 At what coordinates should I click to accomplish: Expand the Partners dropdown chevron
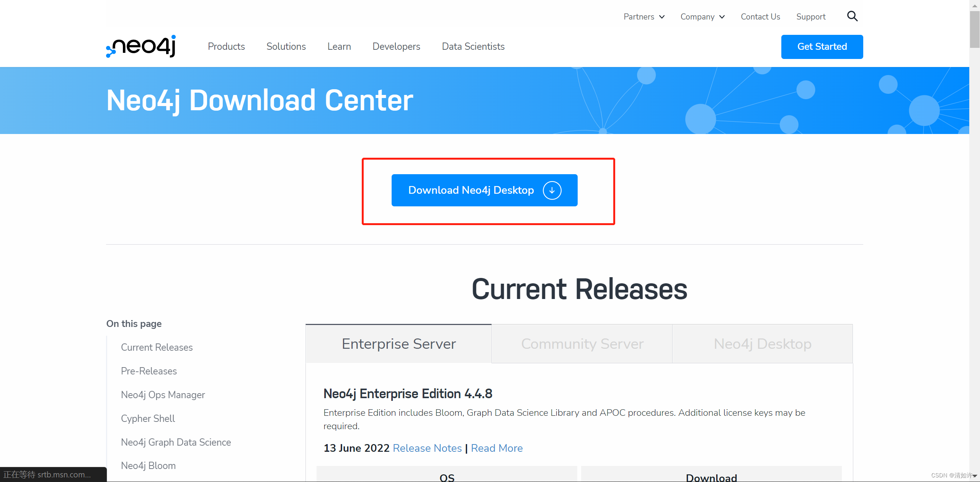point(662,17)
